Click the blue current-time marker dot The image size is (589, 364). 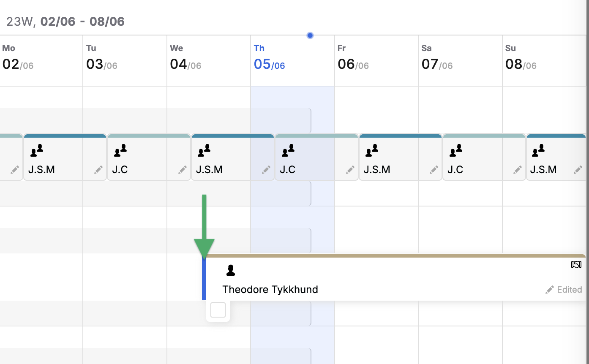(x=310, y=35)
